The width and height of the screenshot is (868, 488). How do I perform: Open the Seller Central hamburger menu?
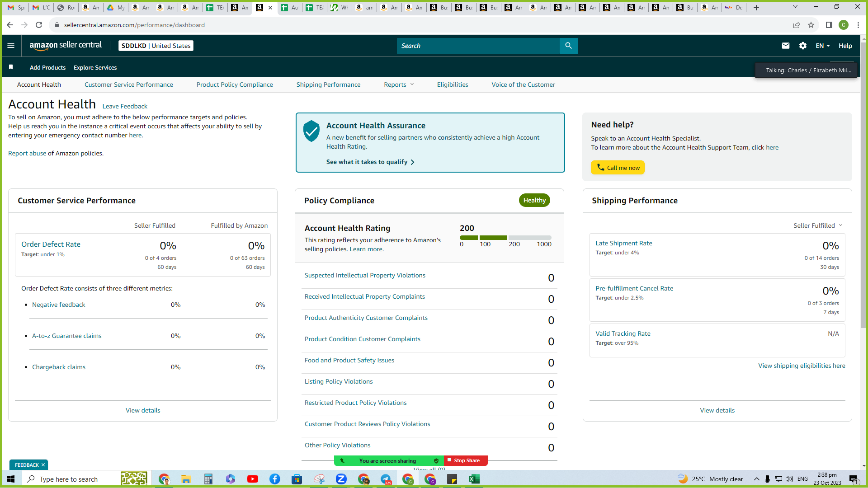11,46
